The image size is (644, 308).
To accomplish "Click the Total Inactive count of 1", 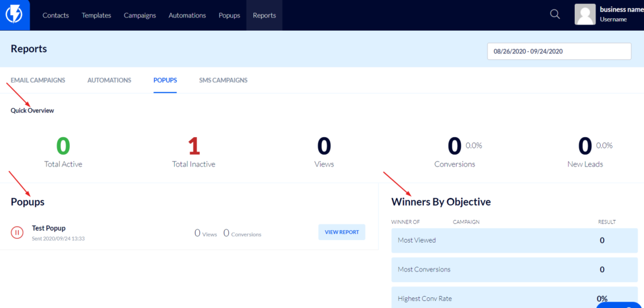I will [194, 146].
